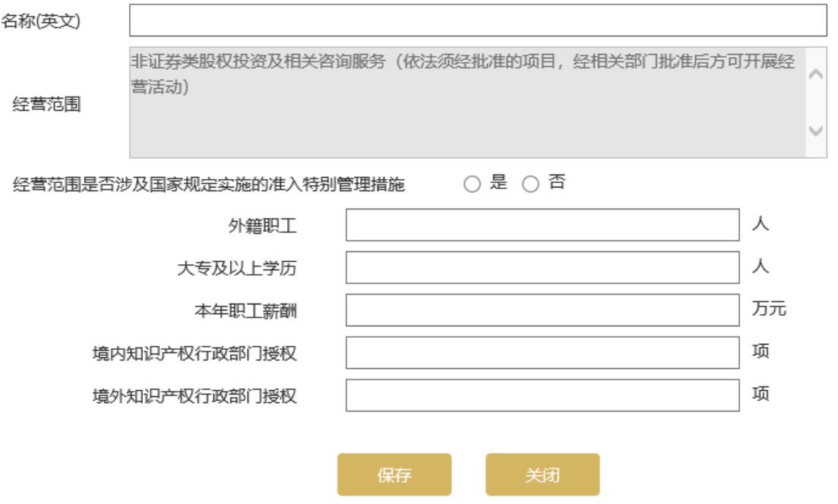
Task: Click the 大专及以上学历 input field
Action: [x=542, y=268]
